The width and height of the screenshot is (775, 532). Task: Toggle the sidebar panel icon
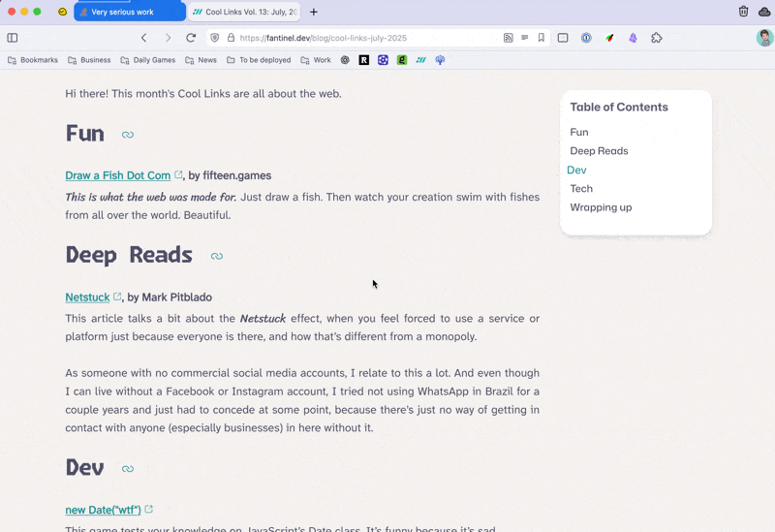(x=13, y=38)
